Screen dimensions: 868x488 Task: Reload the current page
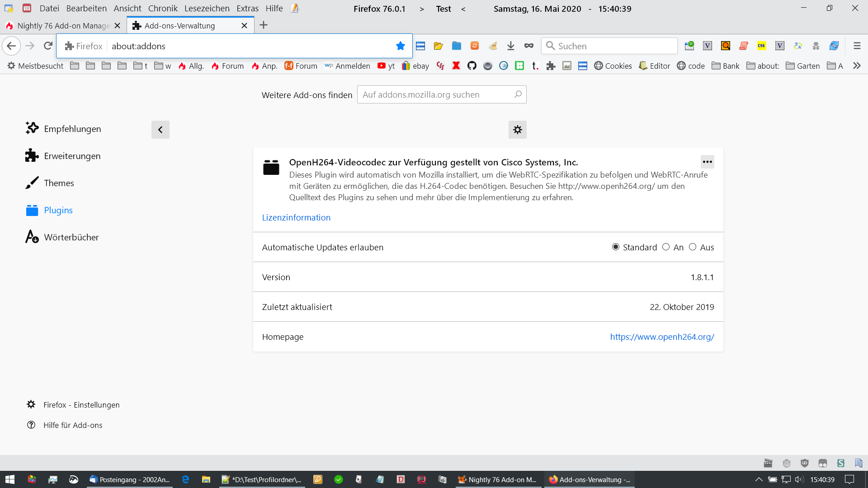click(x=48, y=46)
